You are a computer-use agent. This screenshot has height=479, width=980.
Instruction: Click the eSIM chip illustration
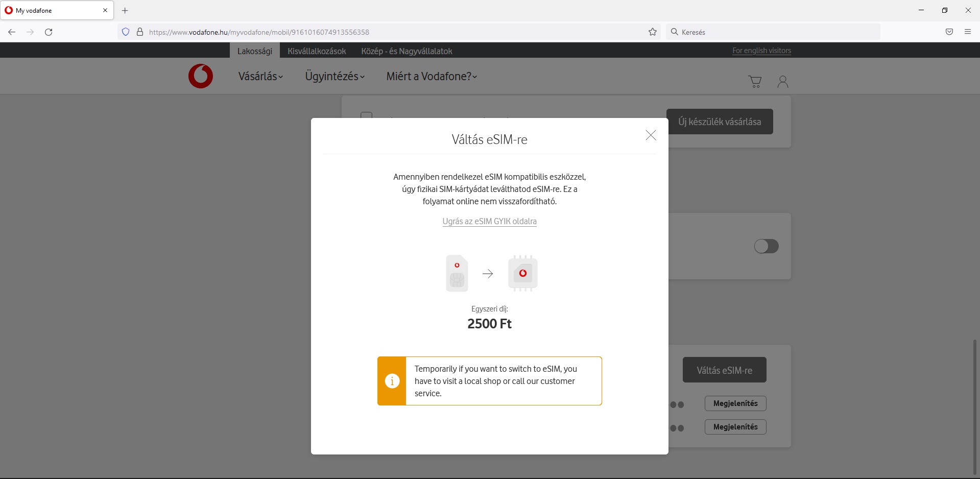click(x=523, y=273)
